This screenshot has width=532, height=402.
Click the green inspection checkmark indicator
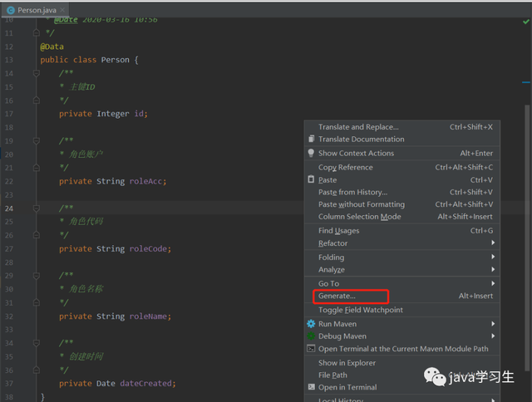[526, 22]
